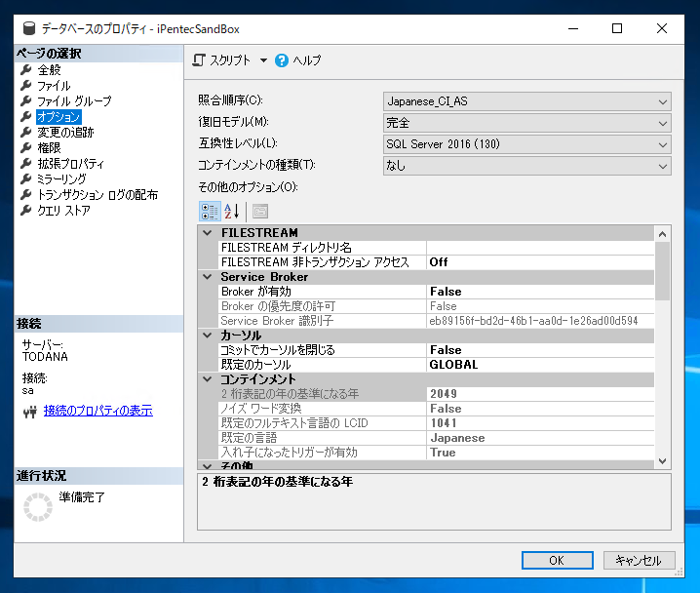The height and width of the screenshot is (593, 700).
Task: Select the コミットでカーソルを閉じる row
Action: pos(437,350)
